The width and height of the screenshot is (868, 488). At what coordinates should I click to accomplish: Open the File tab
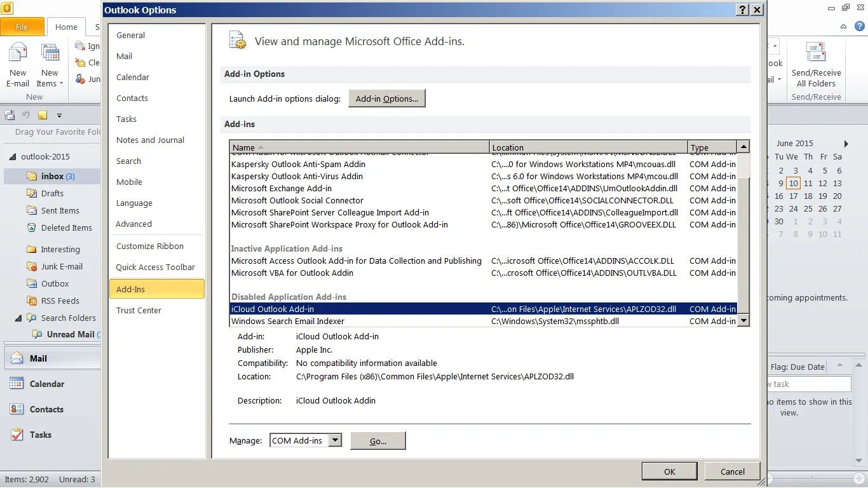(x=22, y=27)
